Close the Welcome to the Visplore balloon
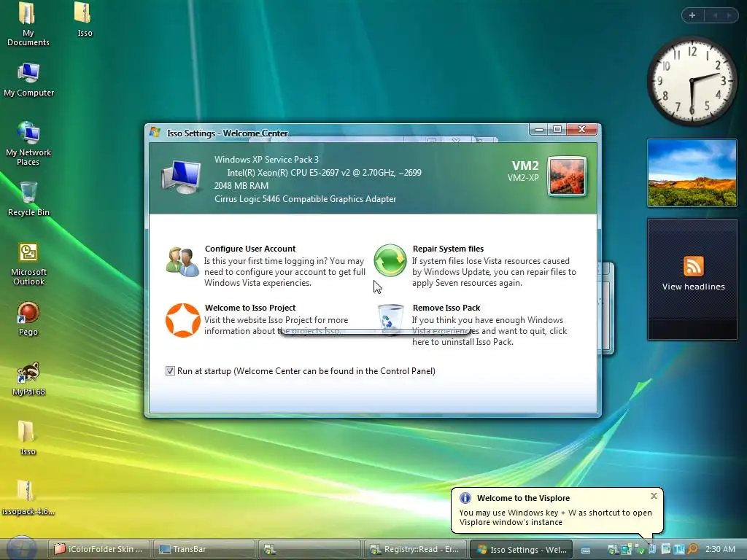 [x=654, y=496]
